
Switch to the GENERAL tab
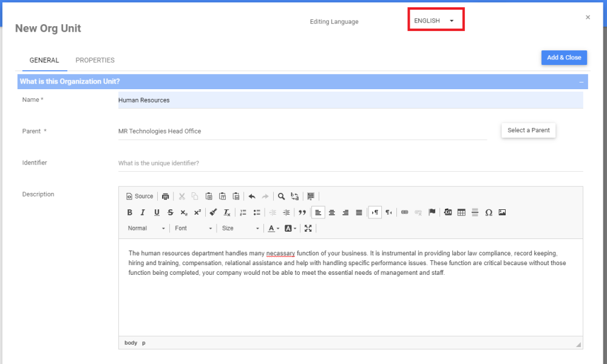pos(44,60)
